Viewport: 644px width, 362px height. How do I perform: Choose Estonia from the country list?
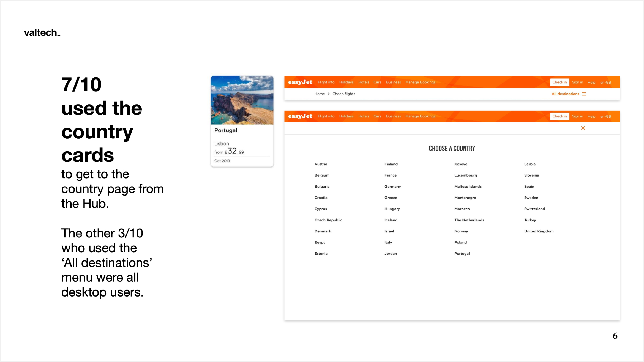point(321,254)
